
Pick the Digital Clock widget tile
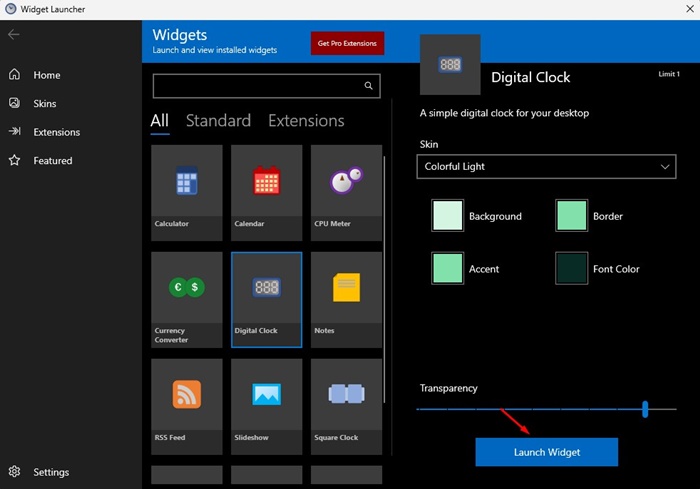pos(267,300)
